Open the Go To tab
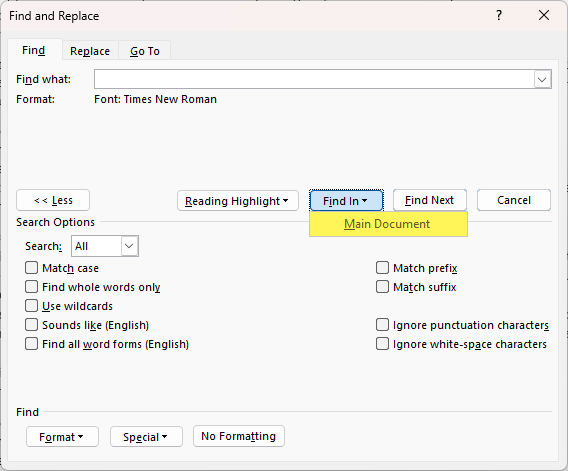 pyautogui.click(x=145, y=51)
